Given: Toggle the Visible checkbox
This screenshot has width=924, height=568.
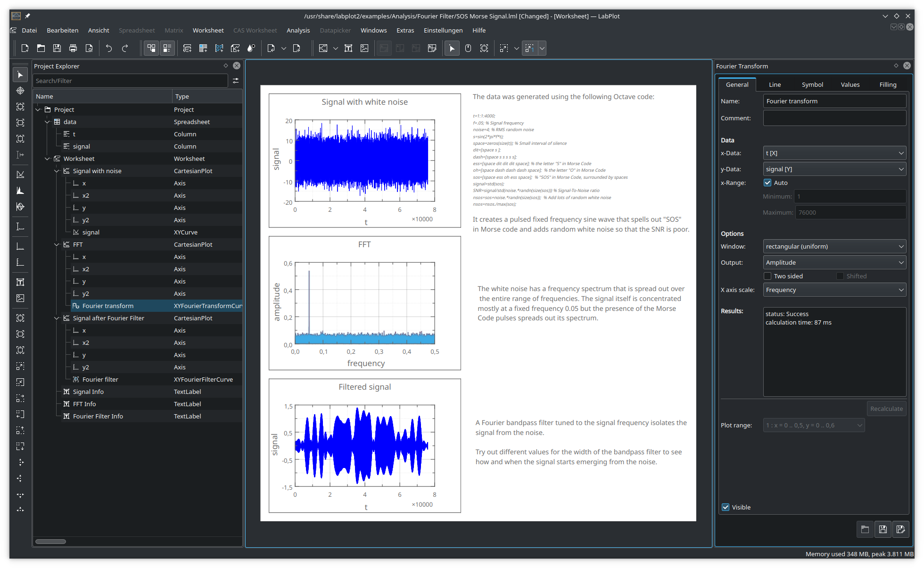Looking at the screenshot, I should click(x=726, y=508).
